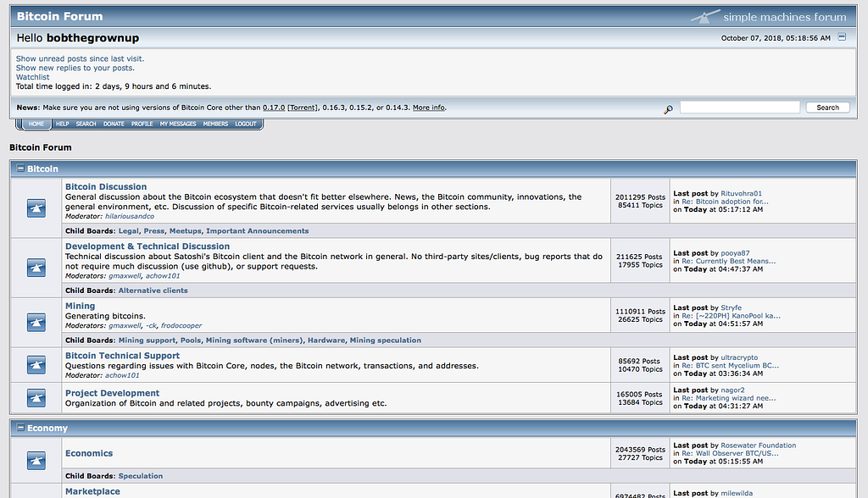Click the Simple Machines Forum logo

(x=769, y=17)
